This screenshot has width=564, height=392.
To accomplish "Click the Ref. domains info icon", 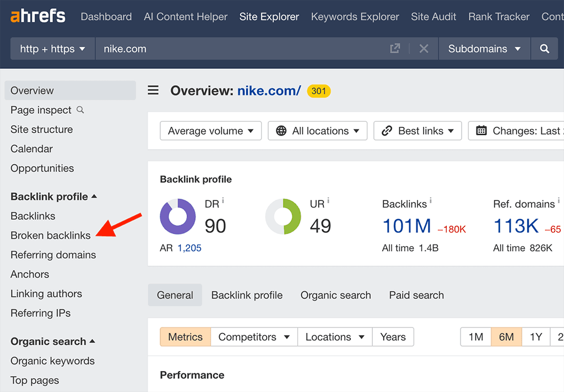I will [558, 200].
